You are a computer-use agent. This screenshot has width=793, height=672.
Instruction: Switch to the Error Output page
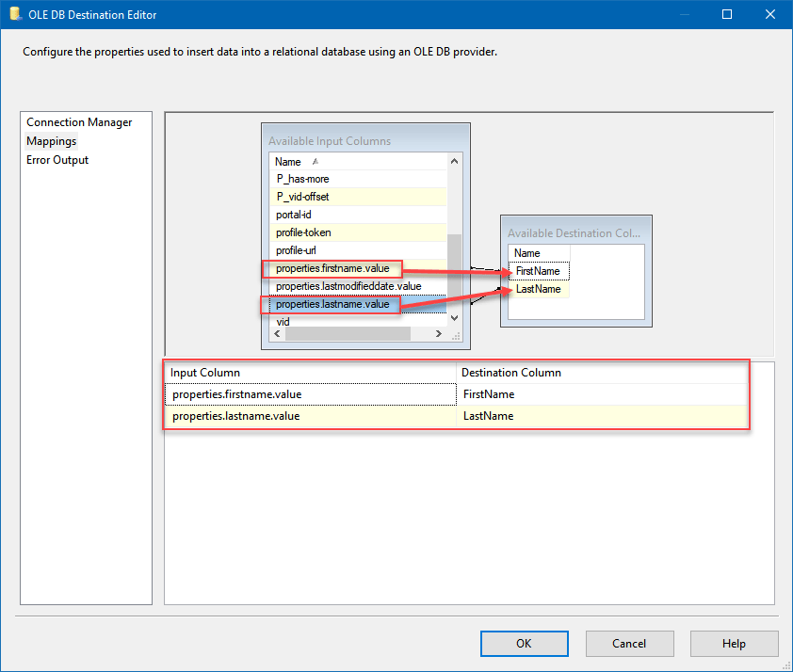tap(56, 159)
